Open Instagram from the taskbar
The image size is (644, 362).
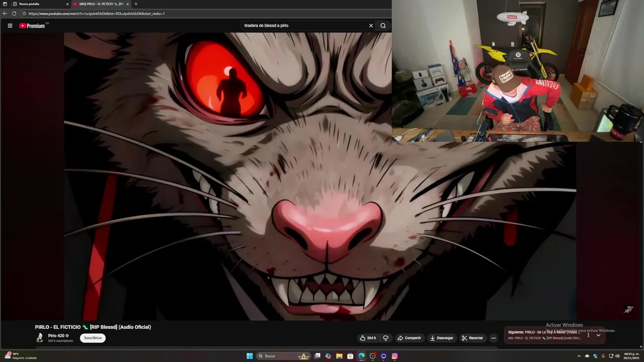tap(394, 356)
